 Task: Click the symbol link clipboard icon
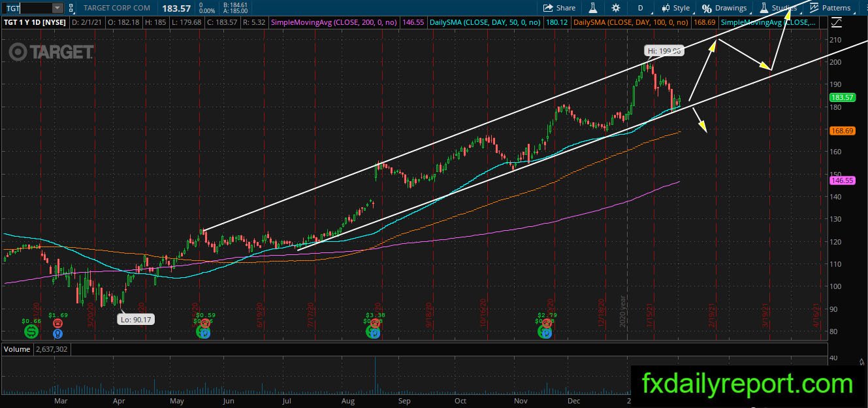71,8
